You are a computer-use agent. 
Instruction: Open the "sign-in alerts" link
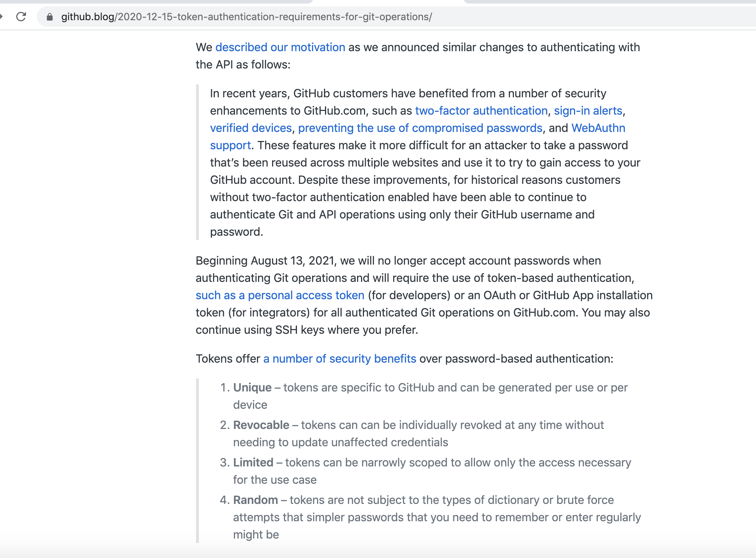tap(588, 111)
